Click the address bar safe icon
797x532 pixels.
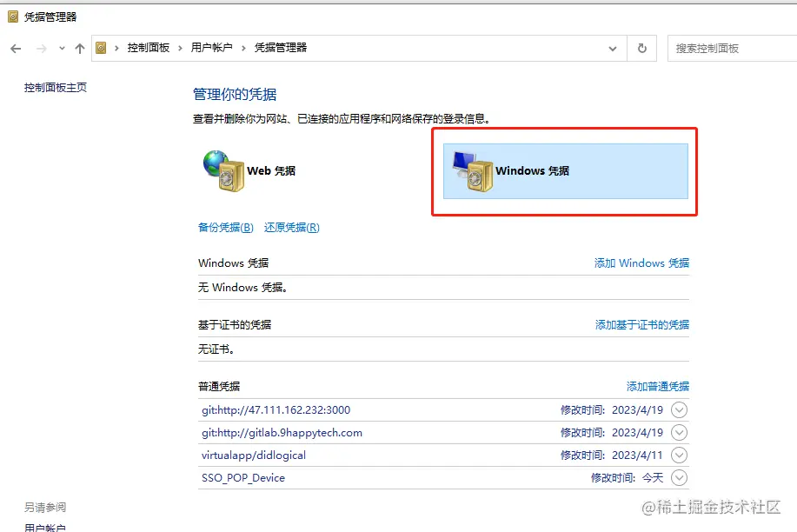click(101, 48)
